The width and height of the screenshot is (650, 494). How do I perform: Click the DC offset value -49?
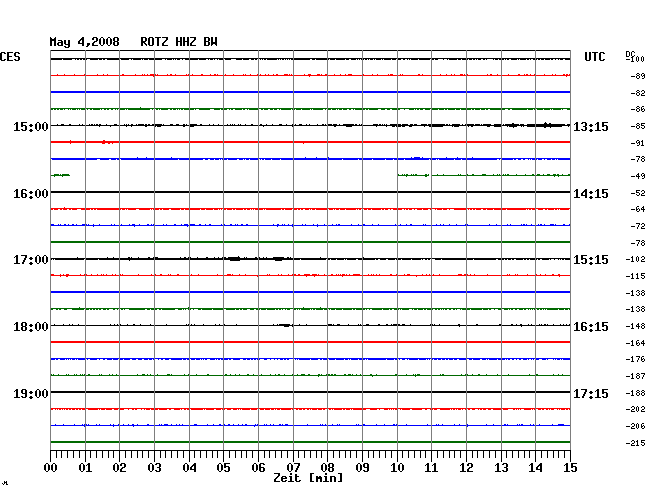coord(638,176)
